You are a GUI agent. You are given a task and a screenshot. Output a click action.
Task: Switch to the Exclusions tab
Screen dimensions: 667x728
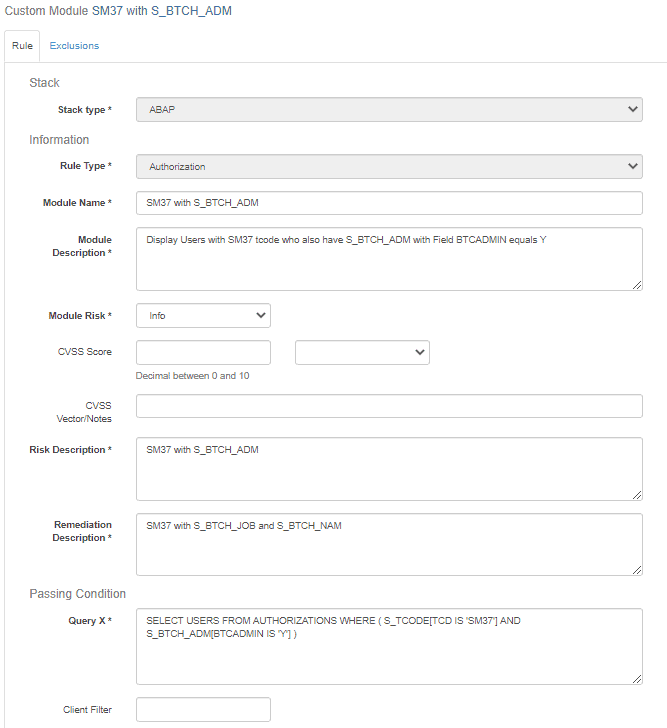tap(74, 46)
